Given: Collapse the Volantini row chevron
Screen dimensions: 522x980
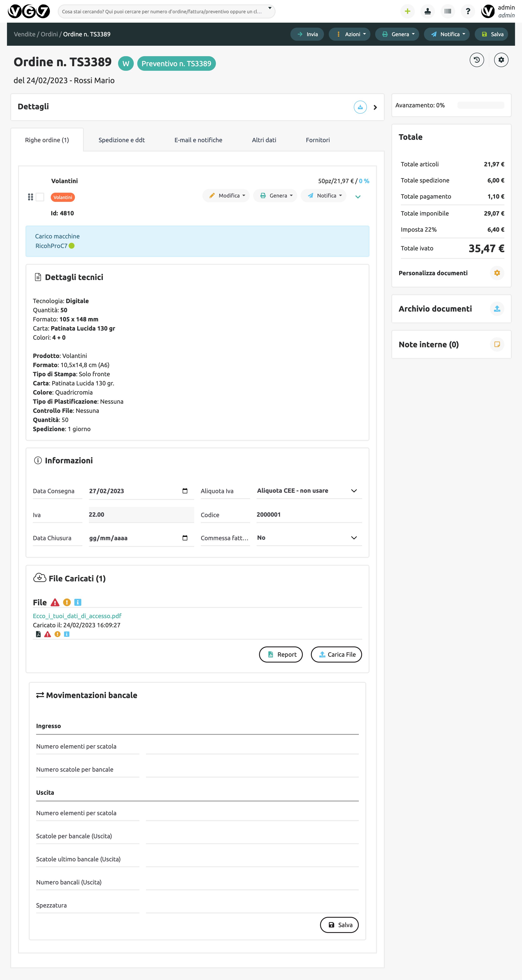Looking at the screenshot, I should [358, 197].
